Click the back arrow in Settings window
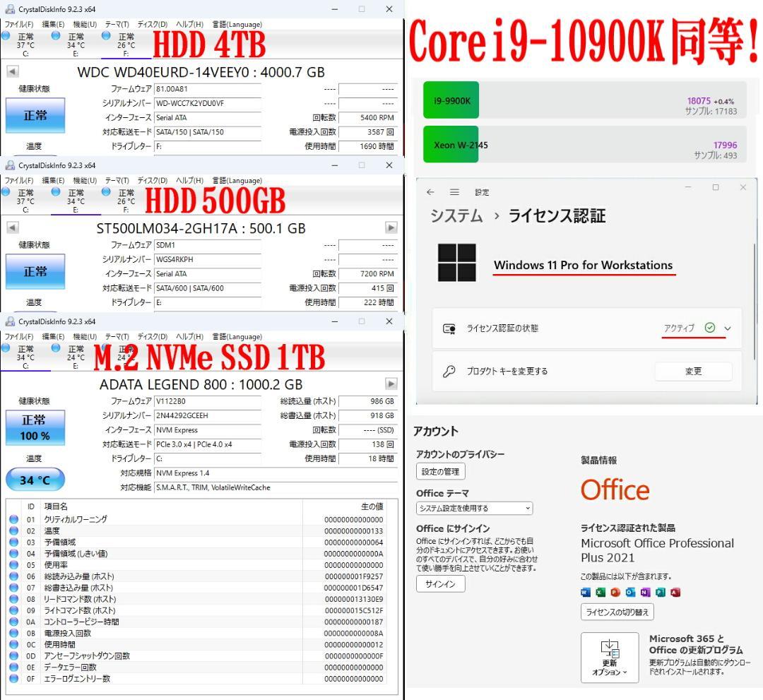Screen dimensions: 763x700 [x=430, y=192]
